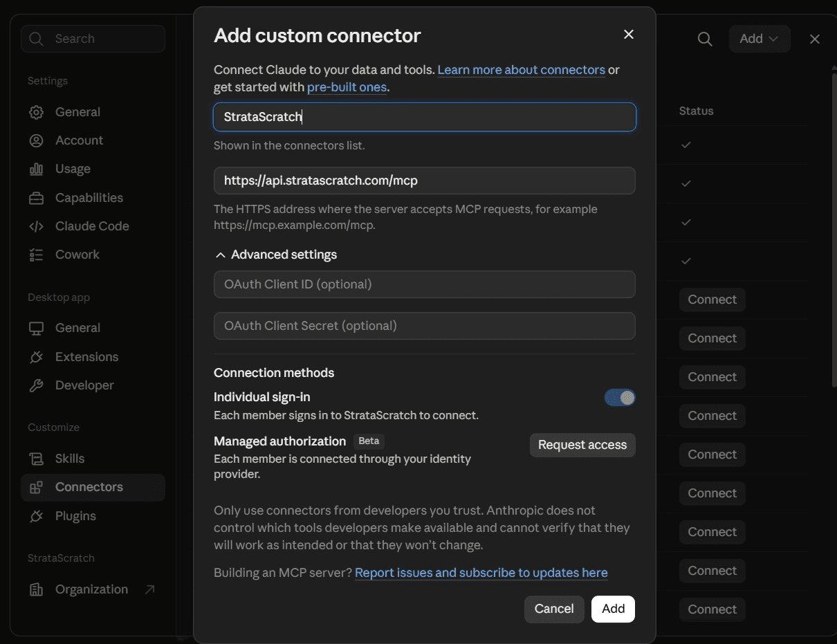This screenshot has width=837, height=644.
Task: Click the Organization building icon
Action: tap(37, 589)
